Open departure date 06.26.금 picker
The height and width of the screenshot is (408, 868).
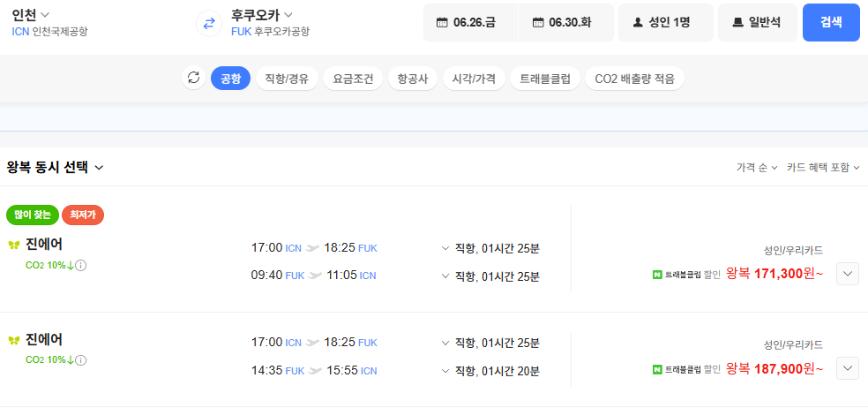click(x=470, y=23)
